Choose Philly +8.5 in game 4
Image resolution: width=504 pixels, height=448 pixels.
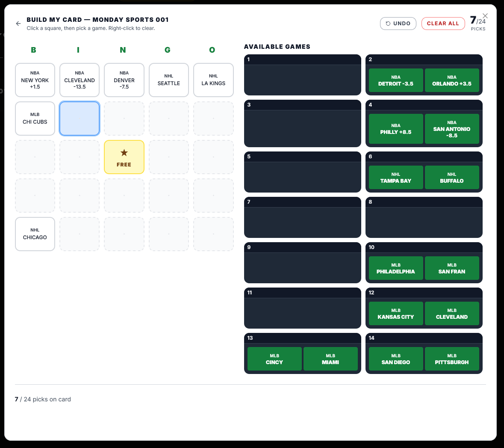click(x=395, y=129)
